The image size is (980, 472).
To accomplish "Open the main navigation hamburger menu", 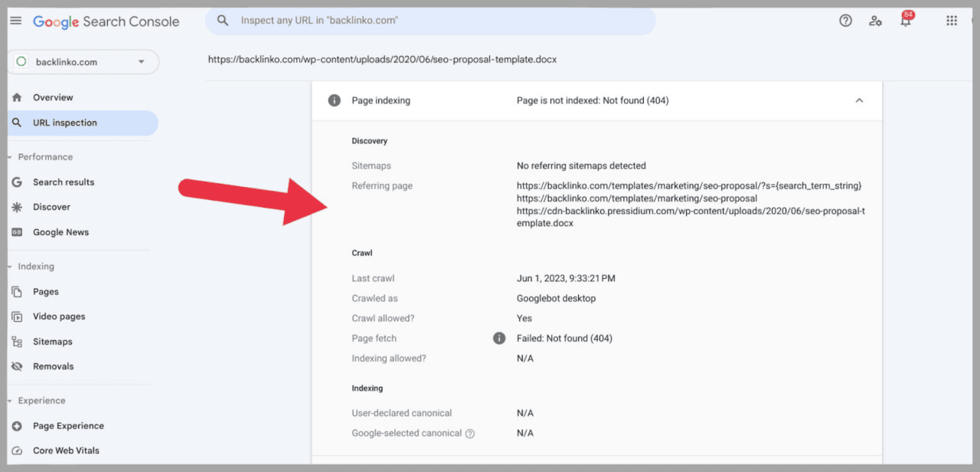I will tap(15, 21).
